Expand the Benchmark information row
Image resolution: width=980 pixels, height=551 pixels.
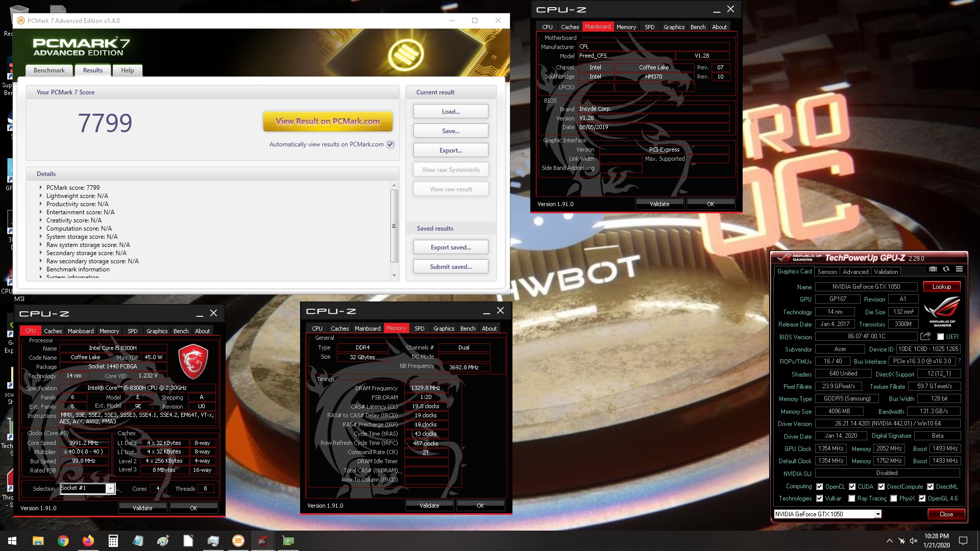[40, 269]
